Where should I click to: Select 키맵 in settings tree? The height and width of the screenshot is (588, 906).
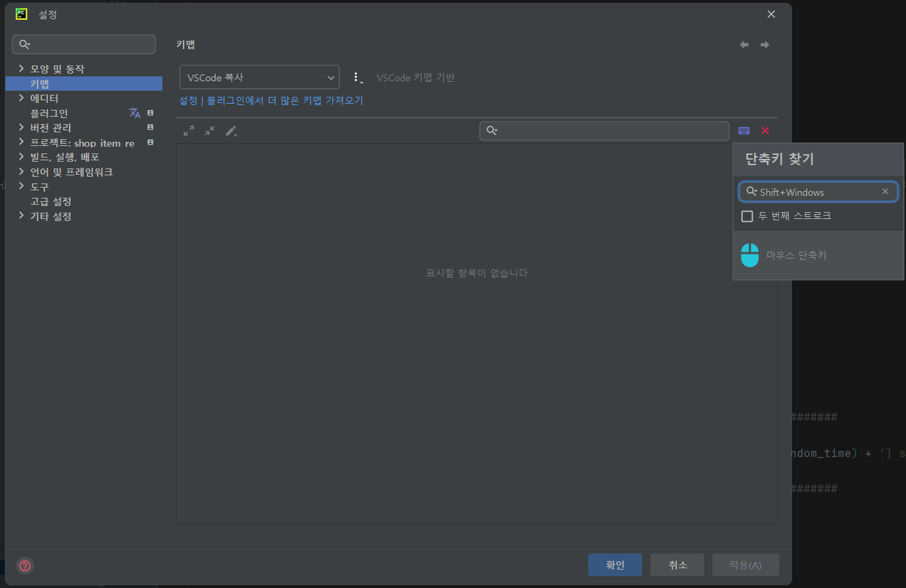click(84, 84)
